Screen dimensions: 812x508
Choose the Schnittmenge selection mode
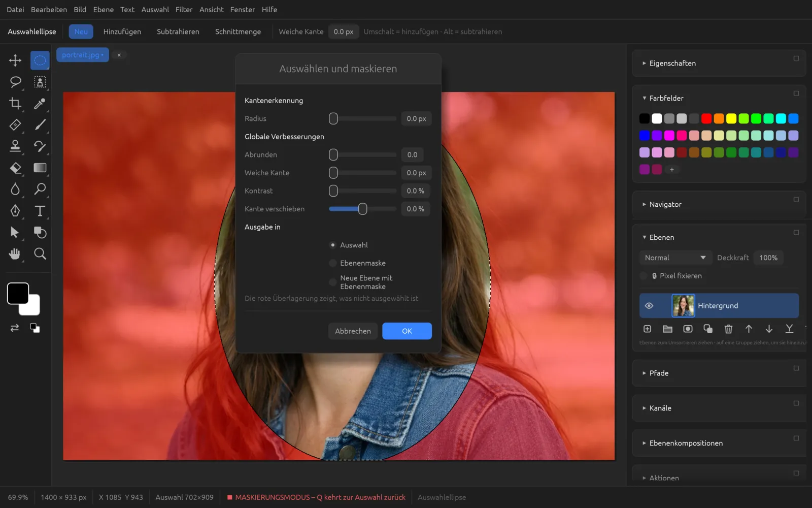pos(238,31)
